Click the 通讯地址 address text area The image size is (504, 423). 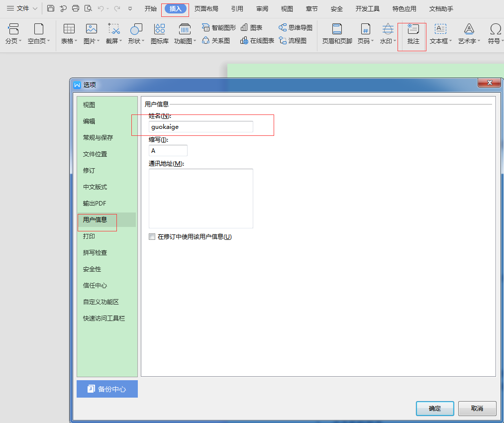201,199
